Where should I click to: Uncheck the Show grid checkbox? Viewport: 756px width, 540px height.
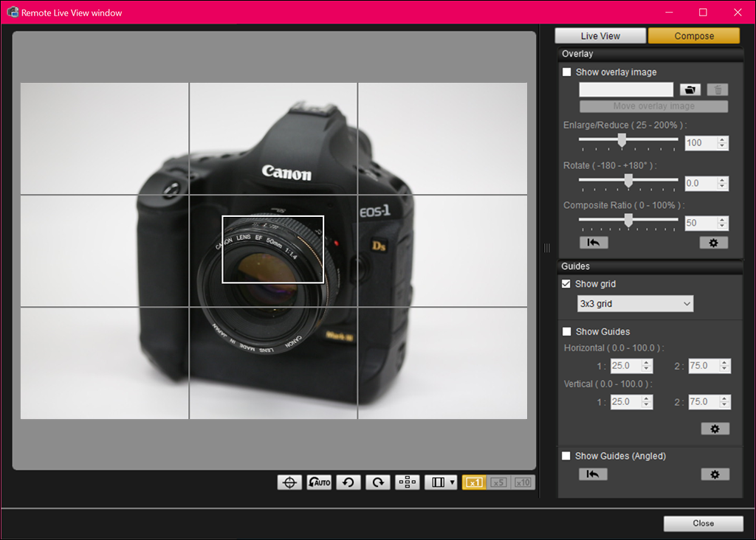click(566, 284)
